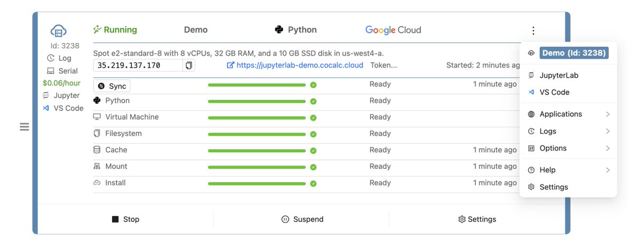Expand the Logs submenu
This screenshot has height=245, width=644.
[x=569, y=131]
